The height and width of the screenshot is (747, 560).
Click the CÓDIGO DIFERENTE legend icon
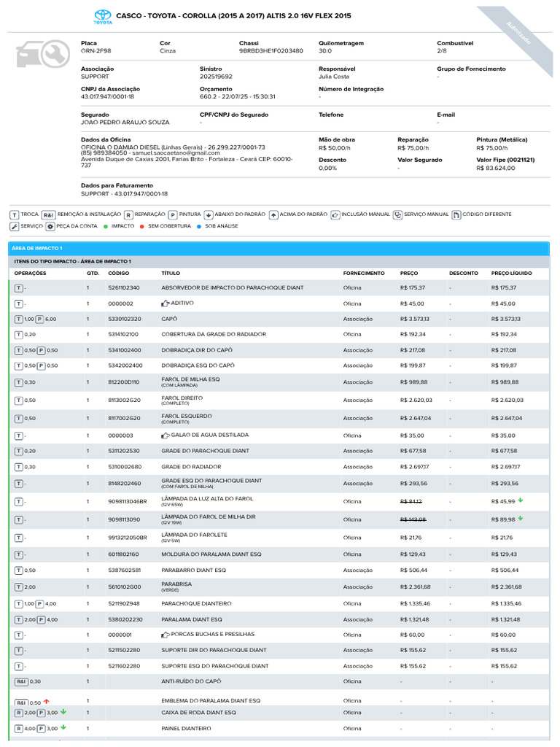click(456, 215)
